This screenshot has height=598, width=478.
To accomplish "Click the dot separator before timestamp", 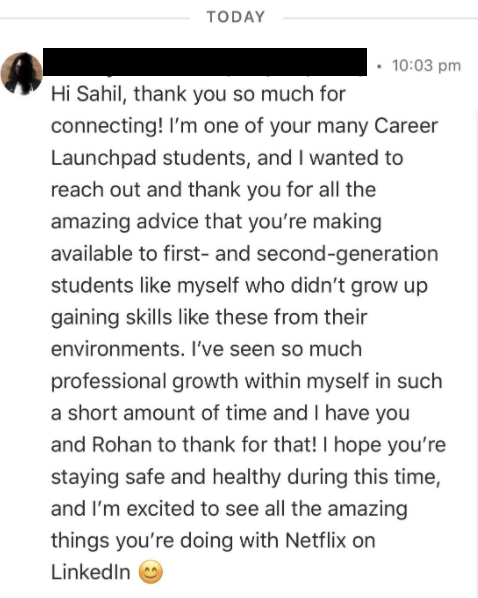I will (x=378, y=66).
